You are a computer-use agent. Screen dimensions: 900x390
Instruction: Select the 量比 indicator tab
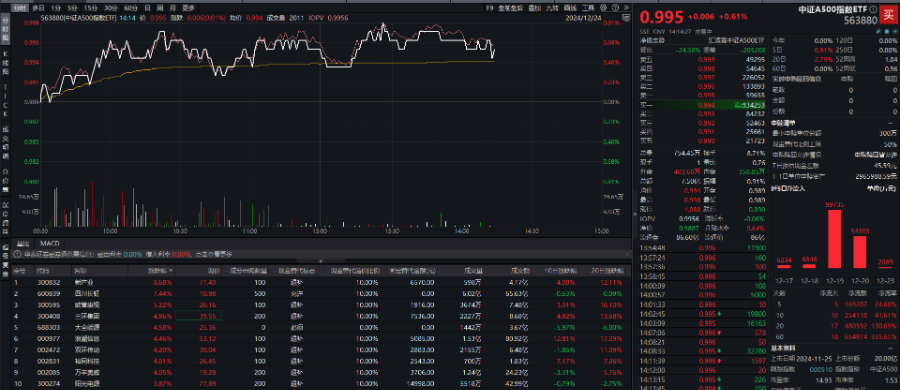point(23,244)
